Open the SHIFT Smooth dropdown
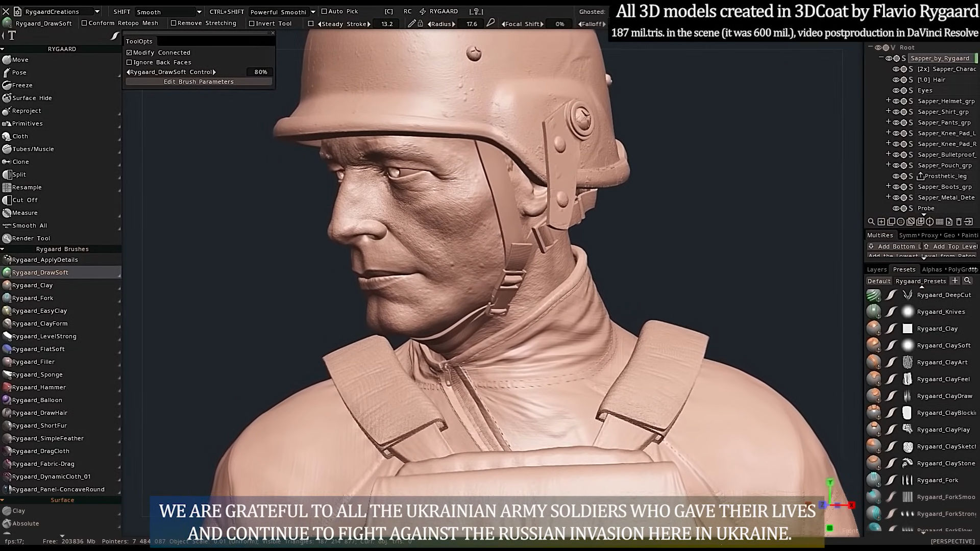980x551 pixels. point(199,11)
